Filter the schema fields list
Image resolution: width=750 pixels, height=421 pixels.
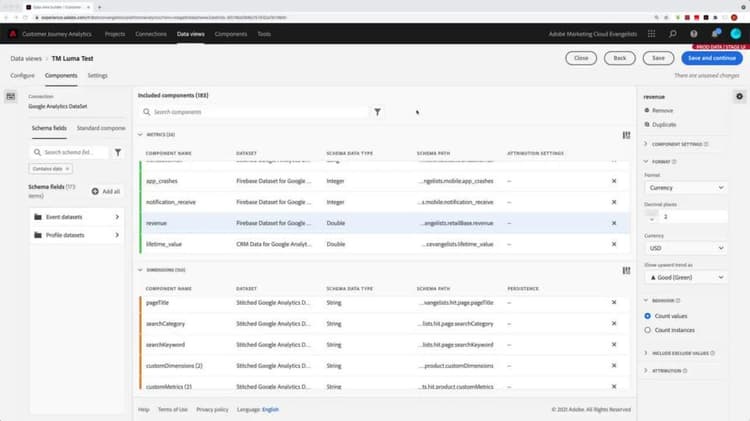point(118,153)
